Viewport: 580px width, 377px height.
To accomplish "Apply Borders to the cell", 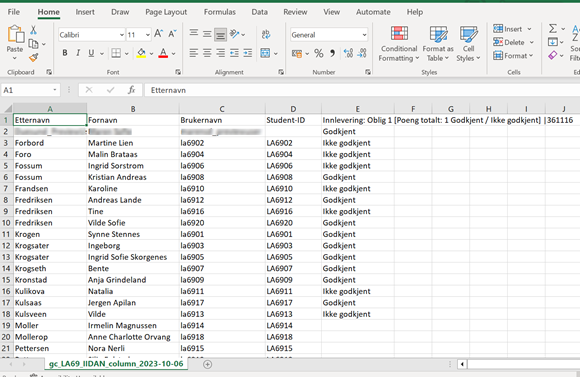I will [116, 53].
